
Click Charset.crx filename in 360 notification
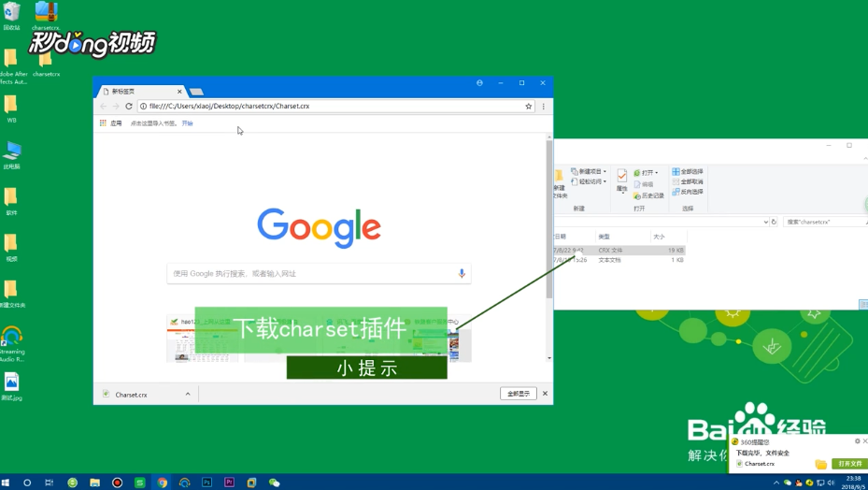pos(760,464)
